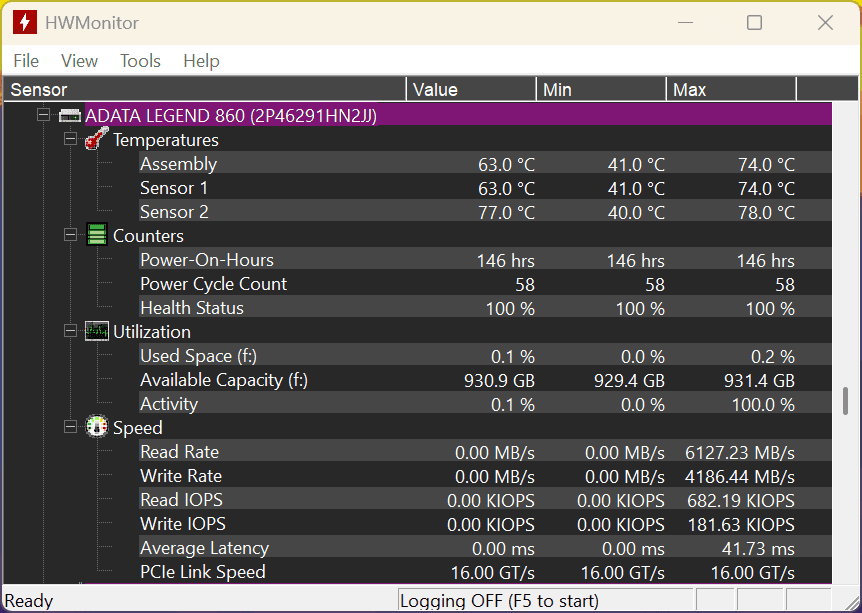Click the Value column header
This screenshot has width=862, height=613.
(x=471, y=89)
